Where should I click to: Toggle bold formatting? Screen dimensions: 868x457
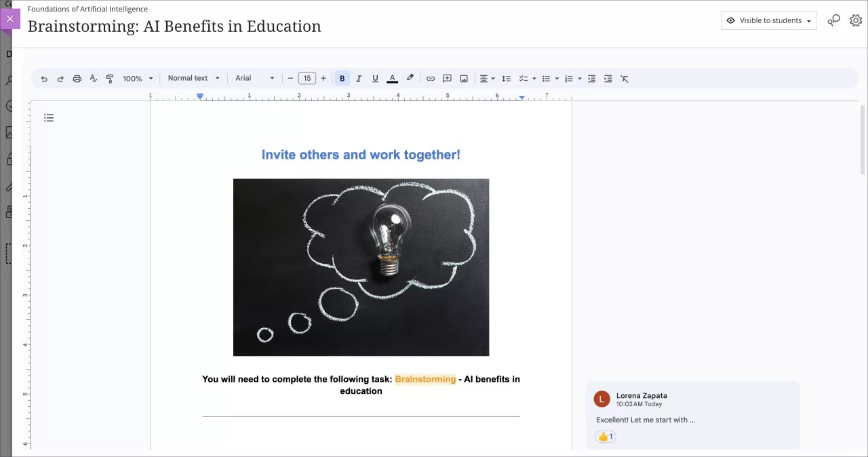342,78
